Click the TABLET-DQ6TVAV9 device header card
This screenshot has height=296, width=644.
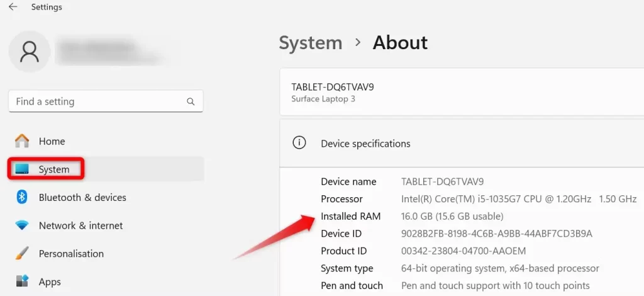462,92
